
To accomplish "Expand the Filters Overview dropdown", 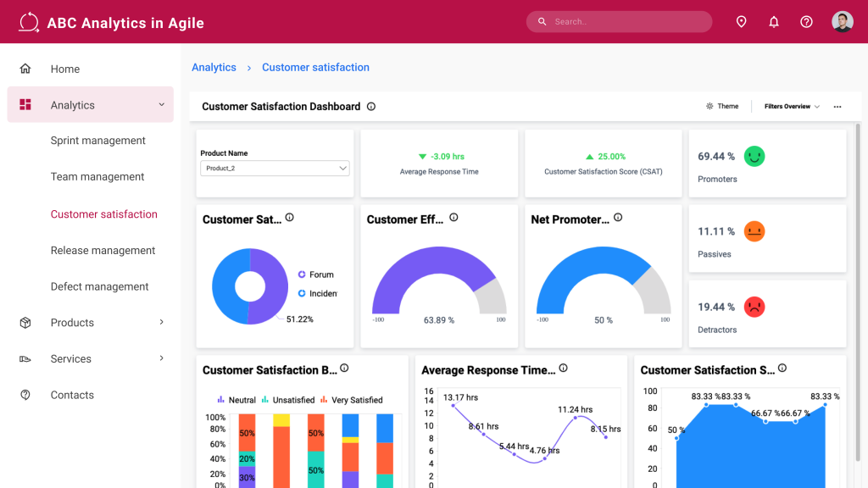I will (x=792, y=106).
